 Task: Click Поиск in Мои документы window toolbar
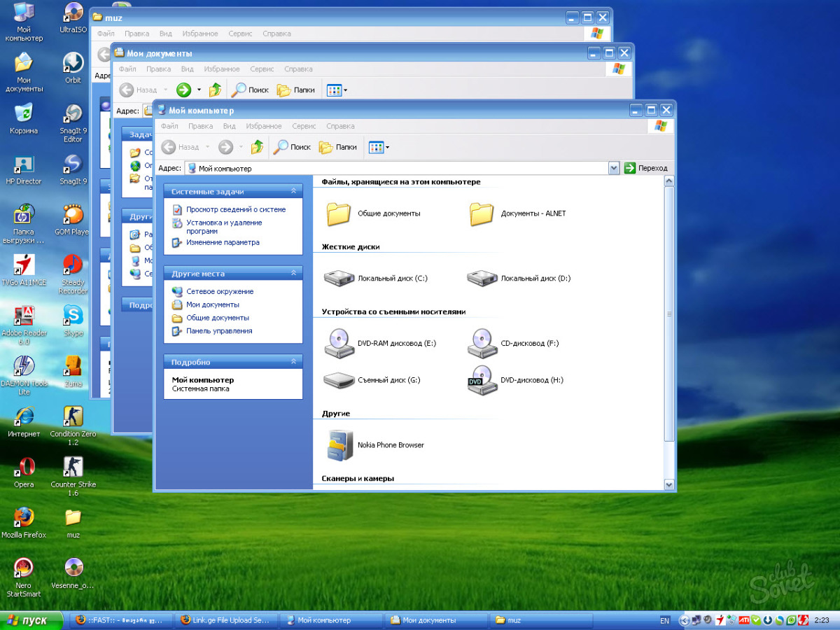pos(250,90)
